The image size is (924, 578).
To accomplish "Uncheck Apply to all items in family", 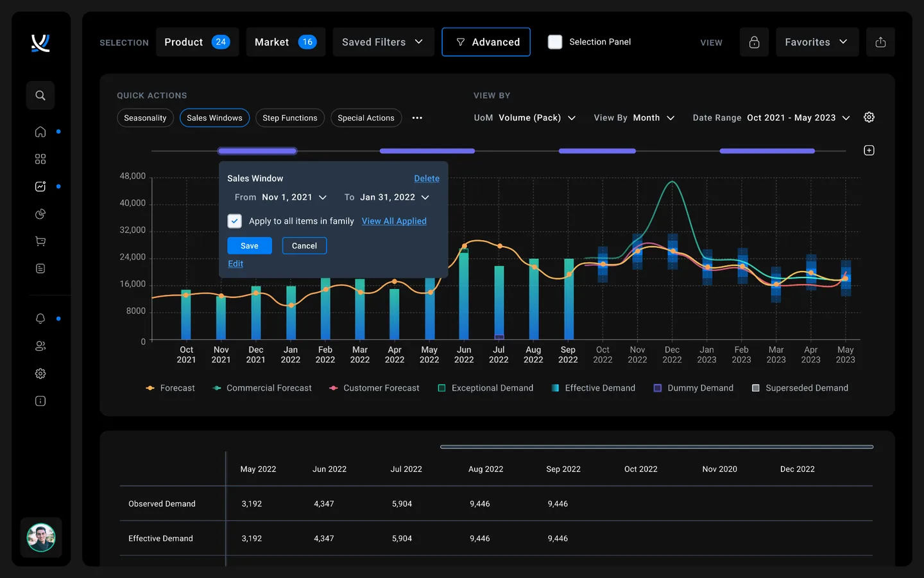I will 235,221.
